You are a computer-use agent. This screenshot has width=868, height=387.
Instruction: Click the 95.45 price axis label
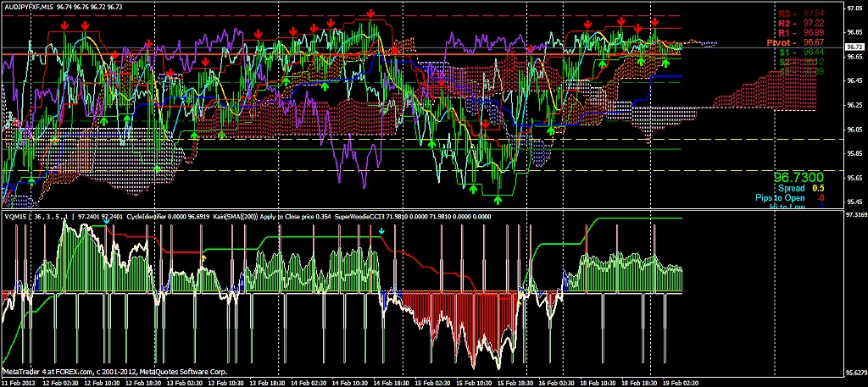(x=855, y=202)
